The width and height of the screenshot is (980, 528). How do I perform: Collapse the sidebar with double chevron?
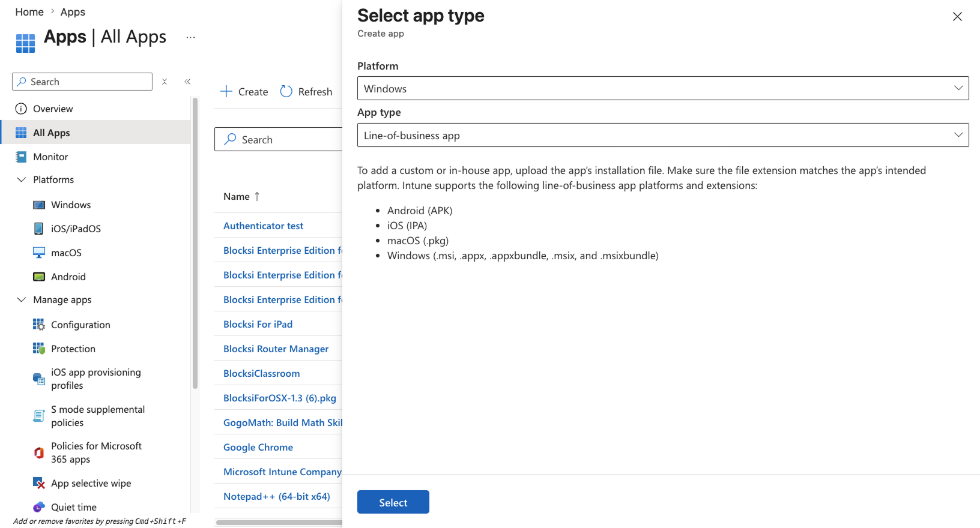(x=187, y=82)
